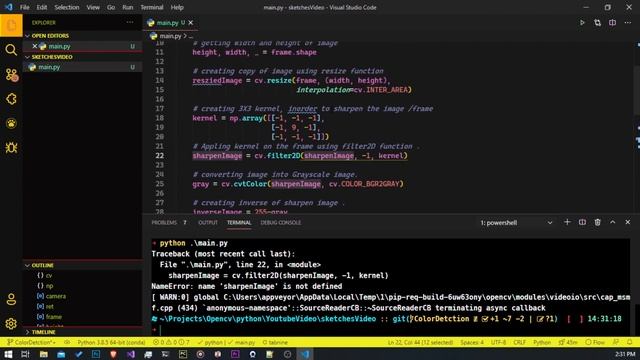Click the tabnine status bar entry
Image resolution: width=640 pixels, height=360 pixels.
pos(275,342)
